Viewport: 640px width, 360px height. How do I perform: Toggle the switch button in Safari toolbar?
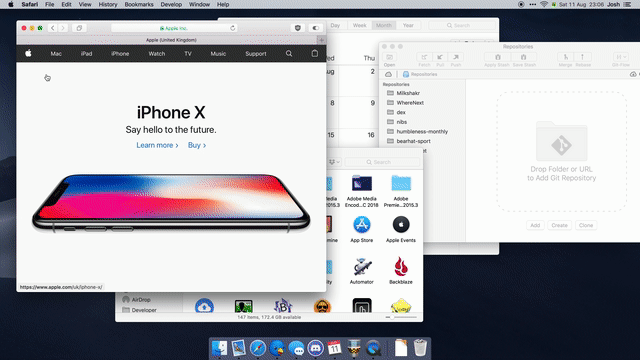[315, 28]
